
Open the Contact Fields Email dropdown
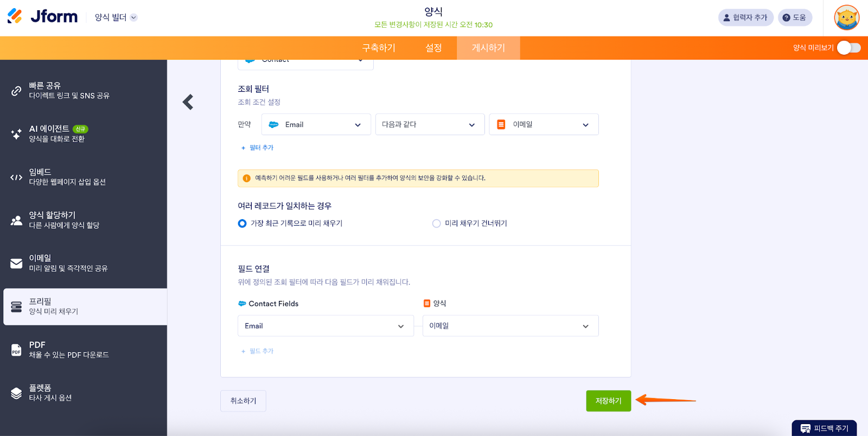[x=325, y=326]
